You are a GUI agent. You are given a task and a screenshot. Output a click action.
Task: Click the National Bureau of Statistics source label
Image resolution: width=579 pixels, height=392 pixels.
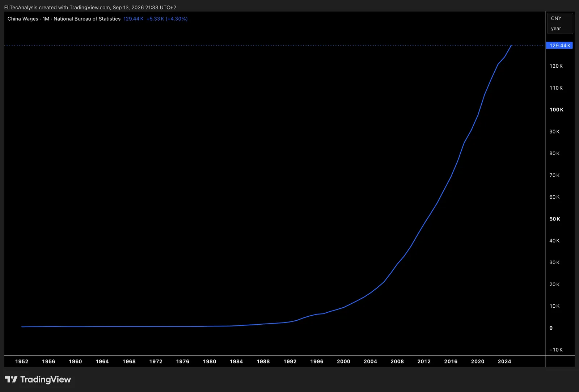(x=87, y=19)
